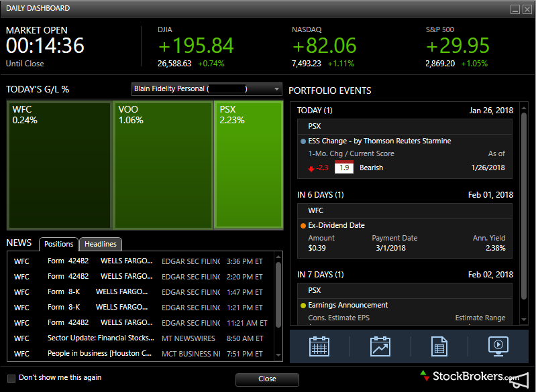Screen dimensions: 536x392
Task: Open the video monitor play icon
Action: [498, 346]
